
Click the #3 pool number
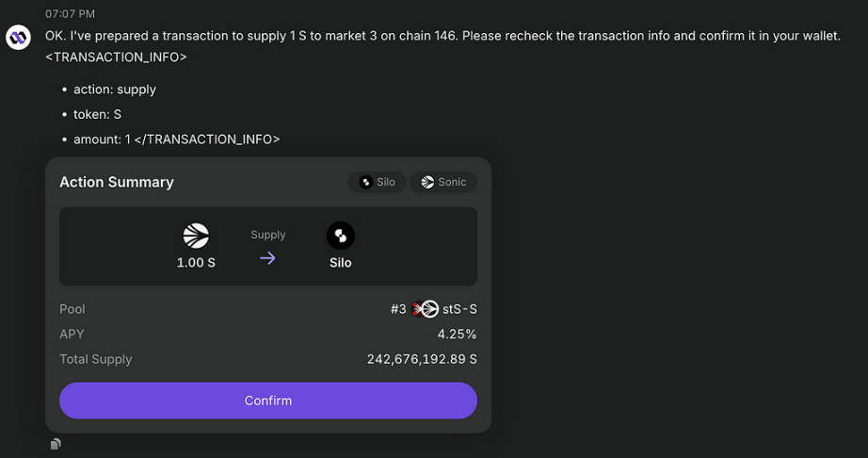[x=398, y=309]
